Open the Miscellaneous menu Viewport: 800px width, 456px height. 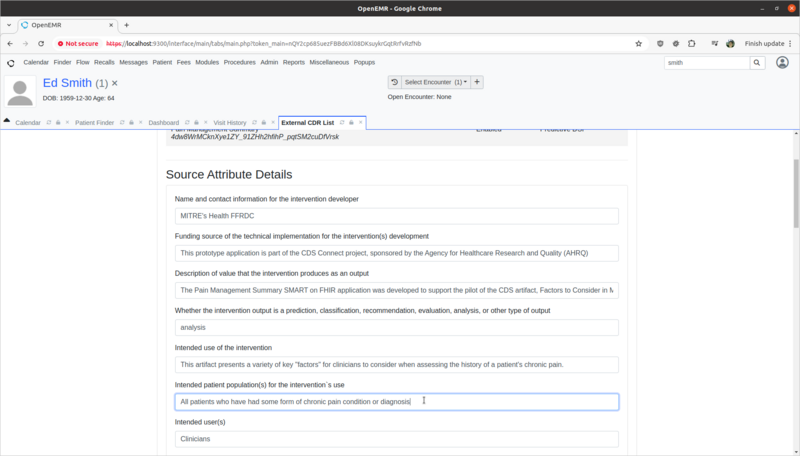pyautogui.click(x=329, y=62)
